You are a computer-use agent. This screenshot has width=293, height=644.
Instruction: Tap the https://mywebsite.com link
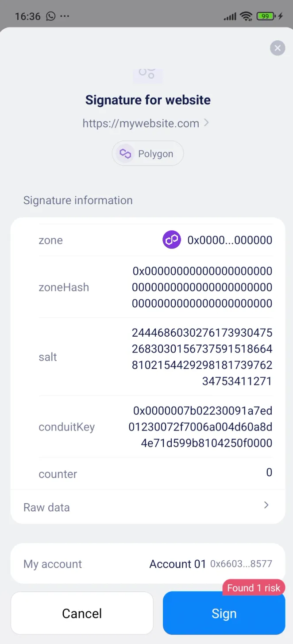pos(140,123)
